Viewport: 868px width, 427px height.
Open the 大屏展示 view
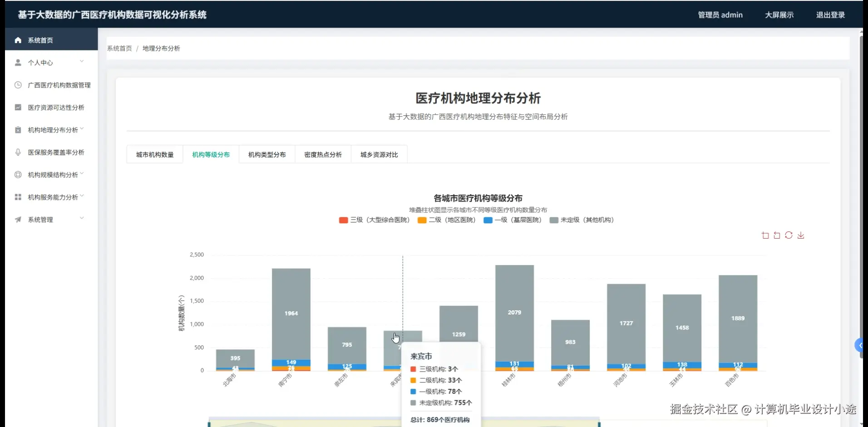click(x=779, y=15)
